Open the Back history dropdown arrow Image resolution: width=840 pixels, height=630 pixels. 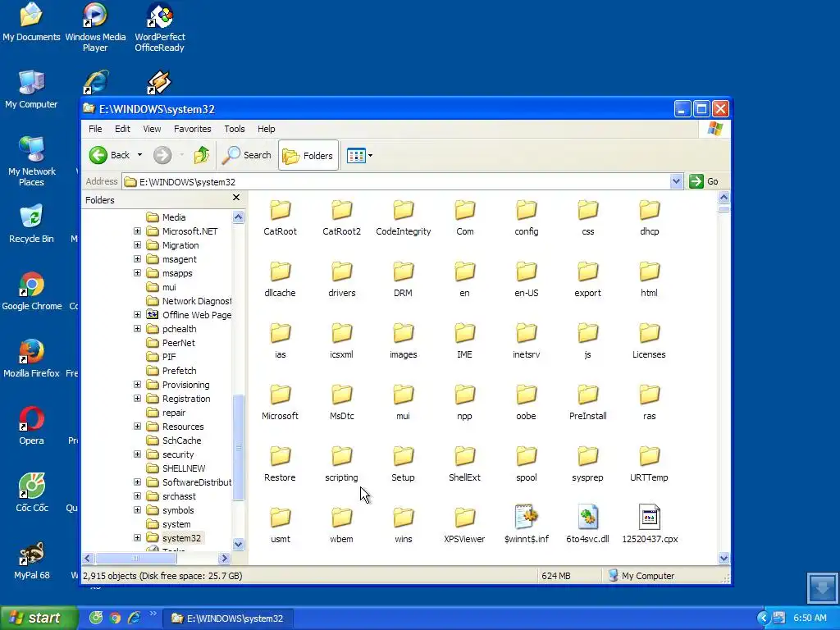pos(139,155)
